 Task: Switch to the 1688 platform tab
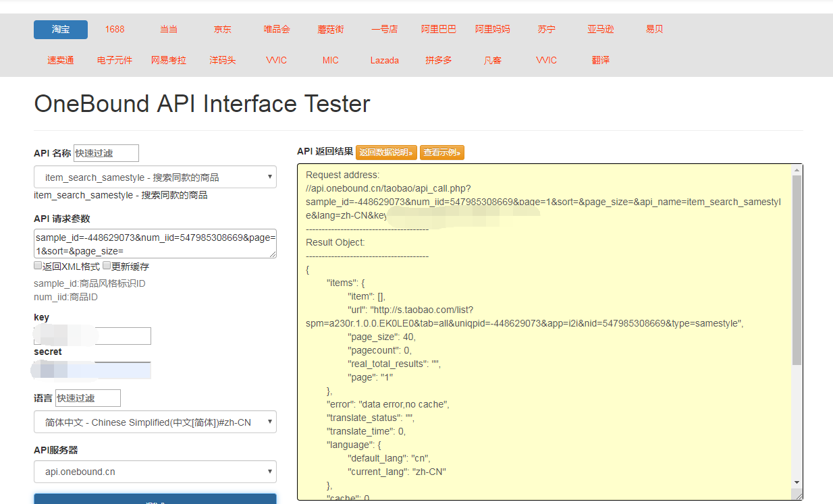click(x=115, y=30)
